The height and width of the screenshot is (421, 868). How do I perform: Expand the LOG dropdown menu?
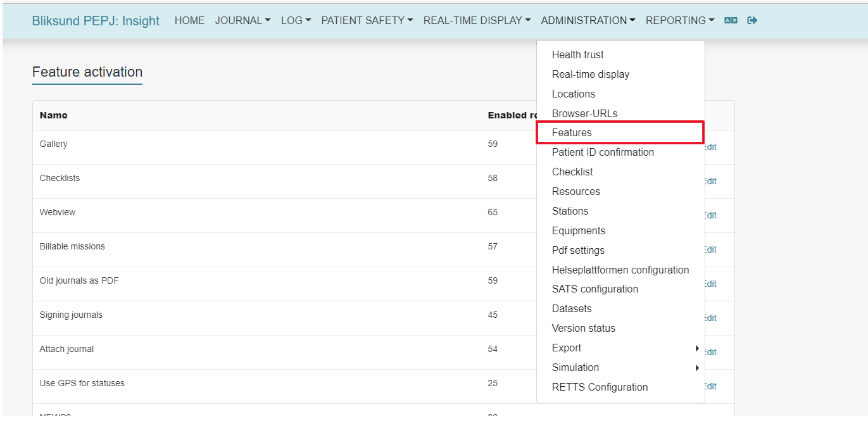coord(296,20)
